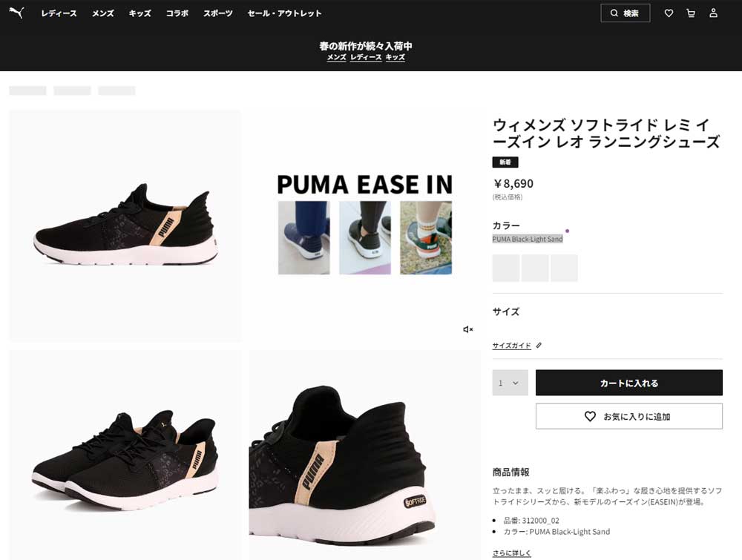The image size is (742, 560).
Task: Open the セール・アウトレット menu
Action: coord(284,13)
